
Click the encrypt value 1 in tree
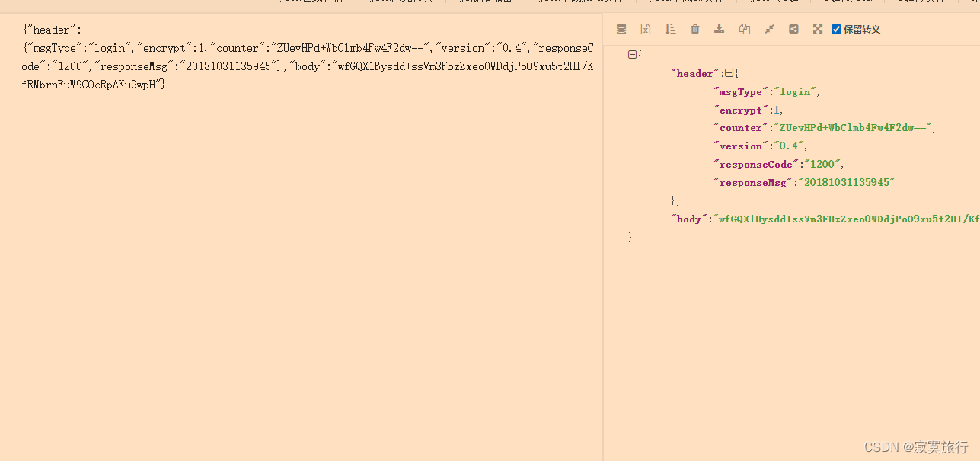click(x=777, y=110)
